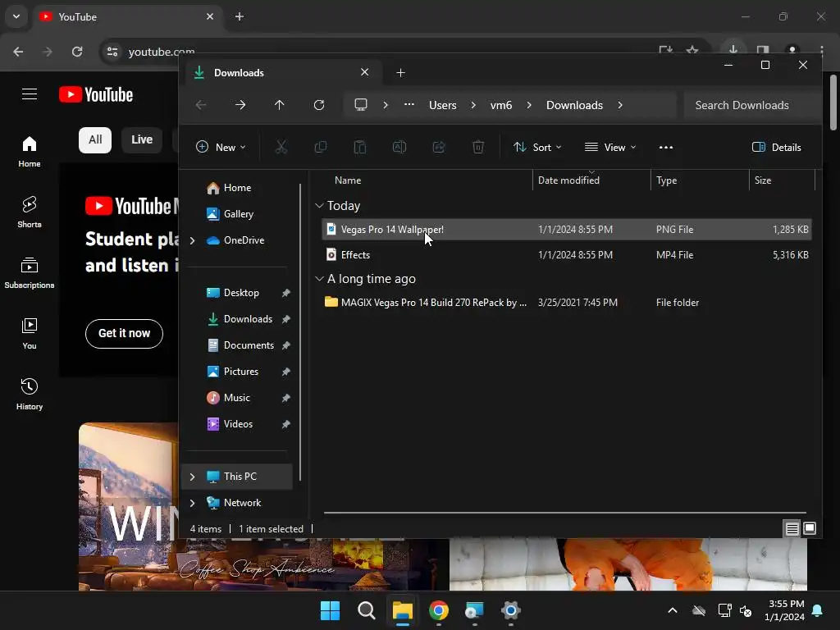Select the Effects MP4 file
The width and height of the screenshot is (840, 630).
(x=567, y=255)
